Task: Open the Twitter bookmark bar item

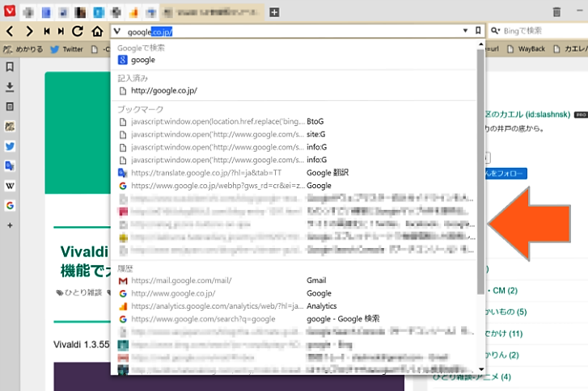Action: (66, 49)
